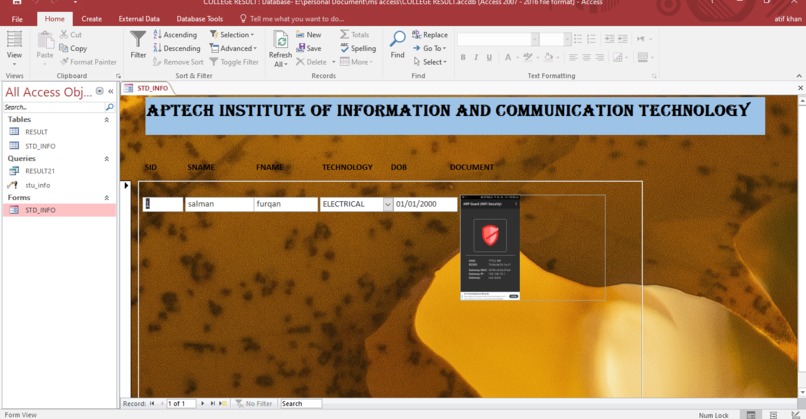Click the Copy command
Viewport: 806px width, 419px height.
tap(73, 48)
